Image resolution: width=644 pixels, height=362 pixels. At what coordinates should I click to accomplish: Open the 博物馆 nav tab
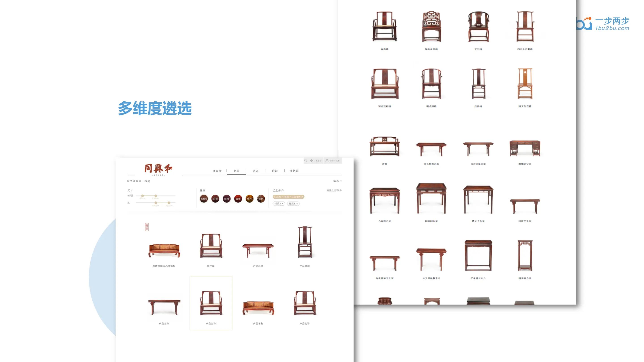[294, 171]
